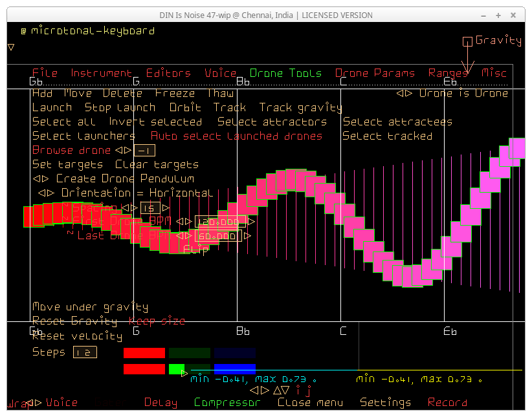Toggle Auto select launched drones
This screenshot has height=417, width=532.
[236, 136]
